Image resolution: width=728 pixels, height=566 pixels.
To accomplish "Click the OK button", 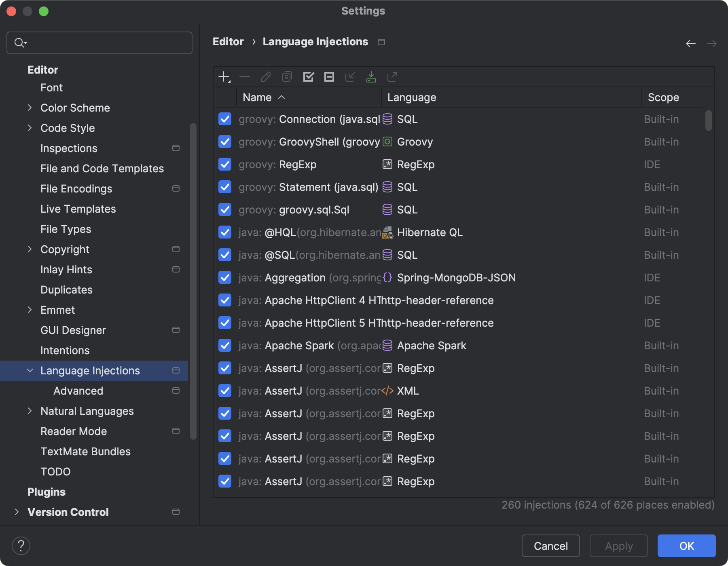I will pyautogui.click(x=686, y=546).
